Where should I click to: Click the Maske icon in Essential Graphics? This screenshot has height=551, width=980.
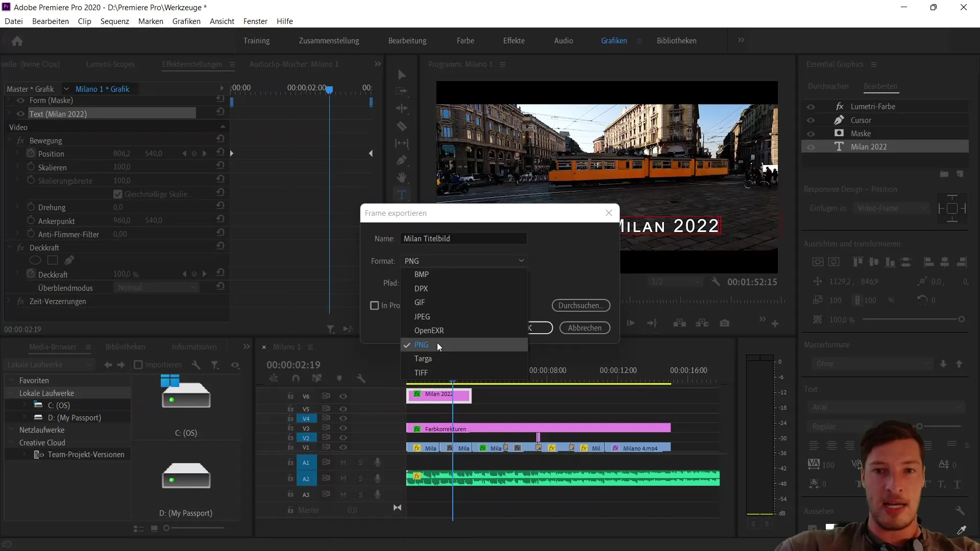tap(839, 133)
